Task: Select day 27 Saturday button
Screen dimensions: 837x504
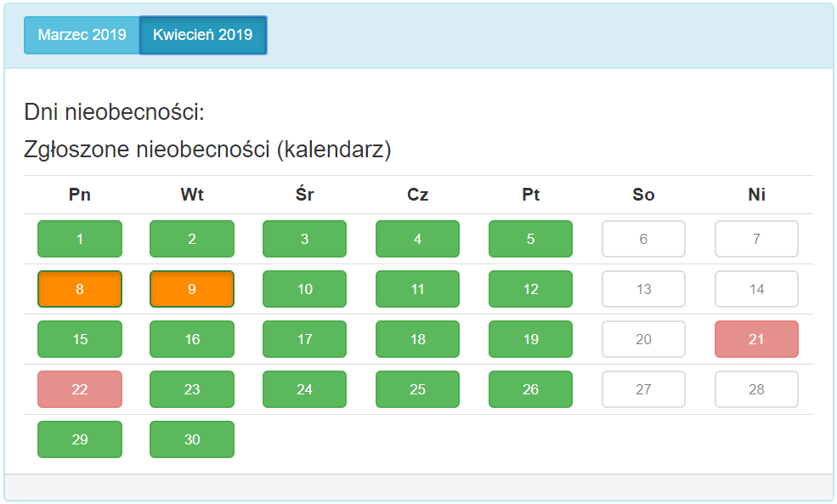Action: (643, 389)
